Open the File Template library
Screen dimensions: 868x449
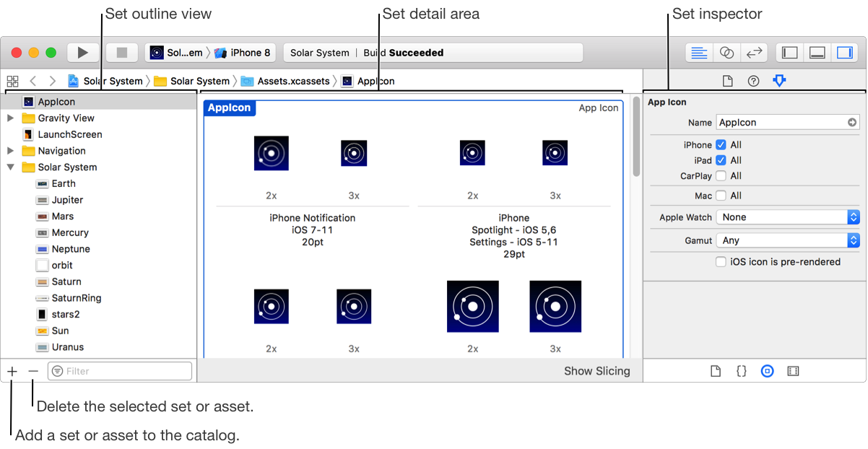pos(716,371)
